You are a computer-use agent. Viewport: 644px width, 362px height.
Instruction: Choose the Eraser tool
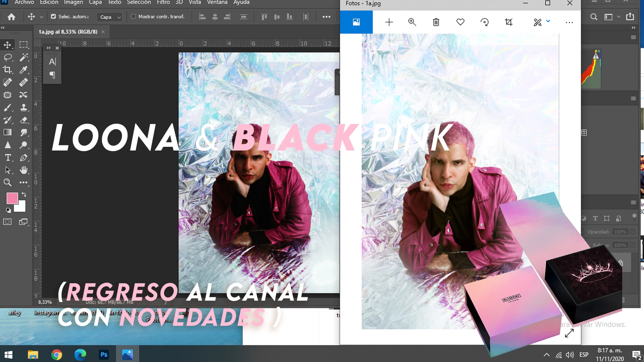click(x=23, y=120)
